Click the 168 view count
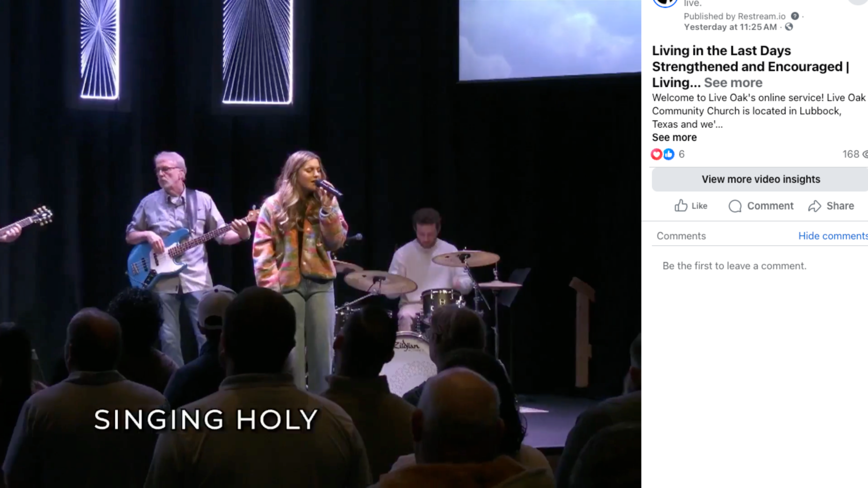The width and height of the screenshot is (868, 488). pyautogui.click(x=851, y=154)
